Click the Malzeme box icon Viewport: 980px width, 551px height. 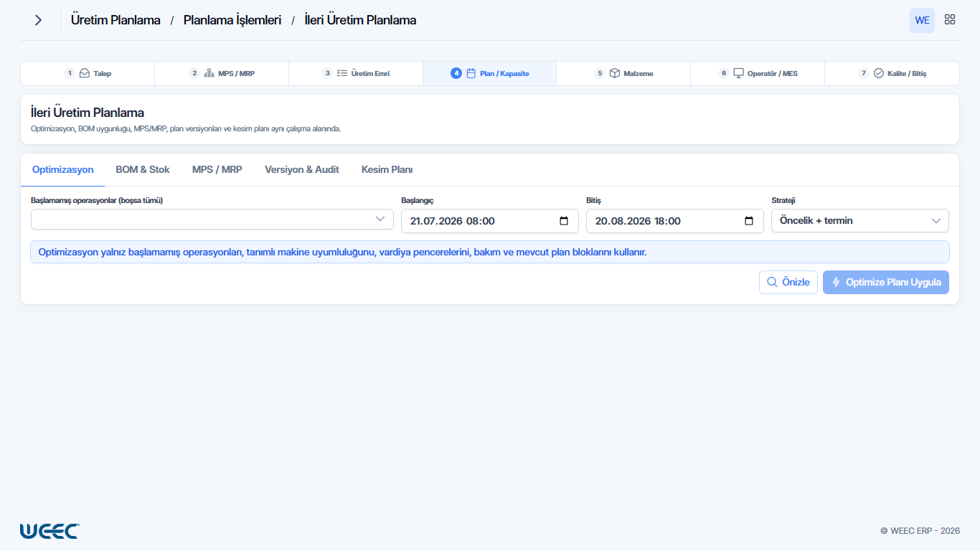(x=615, y=73)
